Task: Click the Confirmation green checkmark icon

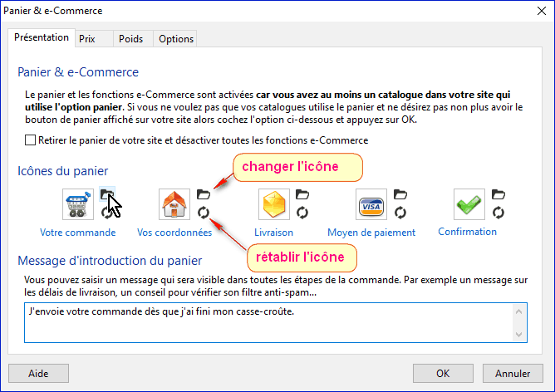Action: (x=469, y=203)
